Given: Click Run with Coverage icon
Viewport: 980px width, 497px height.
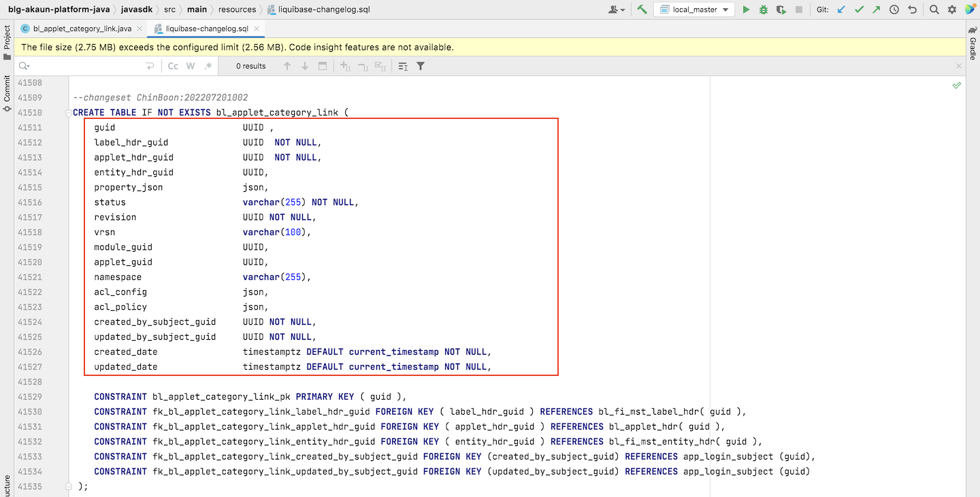Looking at the screenshot, I should click(x=781, y=10).
